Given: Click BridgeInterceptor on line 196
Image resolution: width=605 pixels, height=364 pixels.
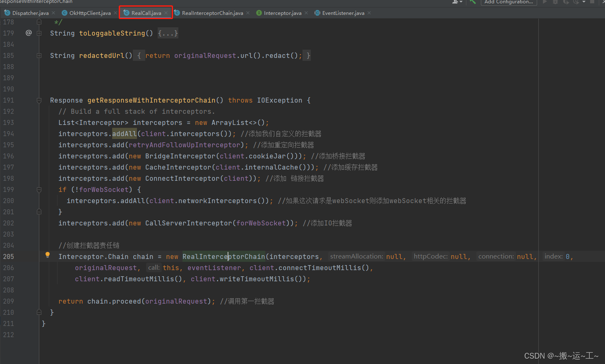Looking at the screenshot, I should pos(180,156).
